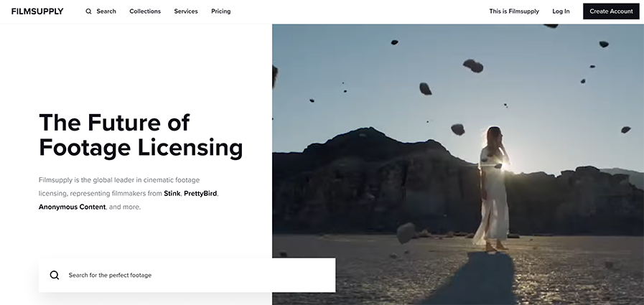Follow the PrettyBird link

click(200, 193)
